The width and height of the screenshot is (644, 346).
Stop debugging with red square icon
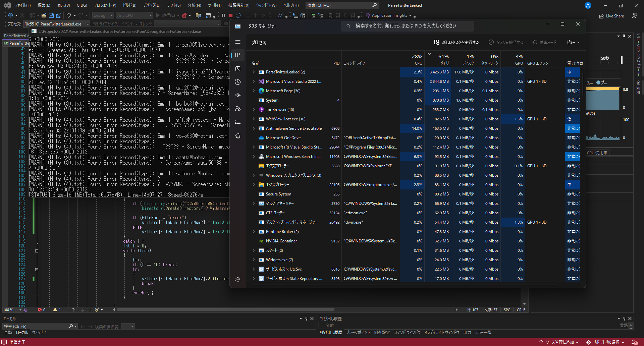(231, 15)
